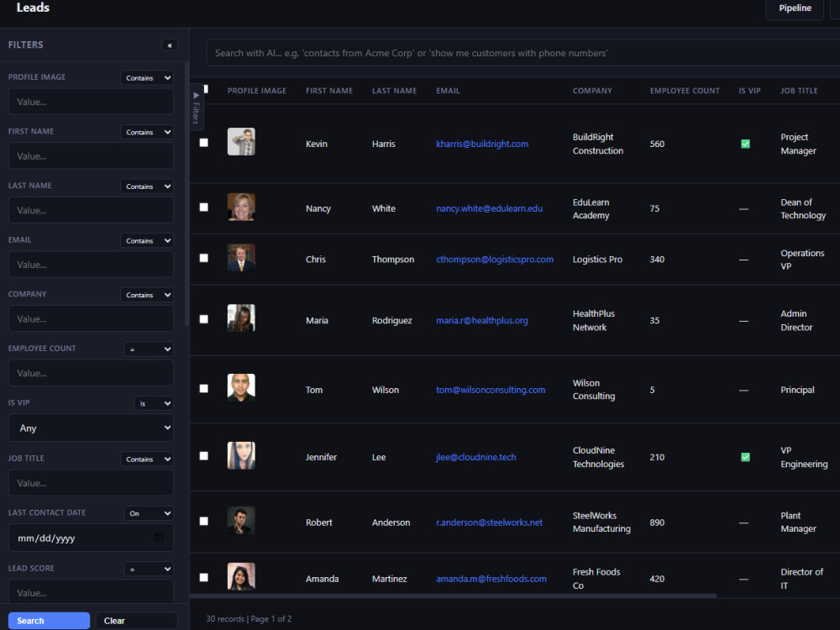Select the Chris Thompson row checkbox
Viewport: 840px width, 630px height.
[x=203, y=258]
